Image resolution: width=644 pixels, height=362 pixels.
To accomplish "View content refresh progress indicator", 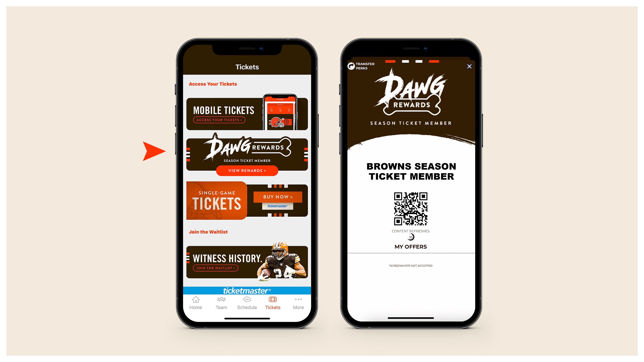I will (410, 237).
